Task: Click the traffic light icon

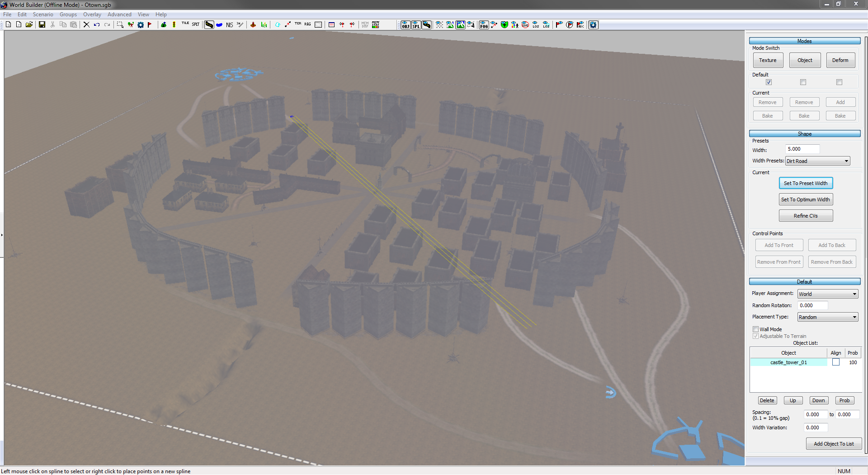Action: [174, 24]
